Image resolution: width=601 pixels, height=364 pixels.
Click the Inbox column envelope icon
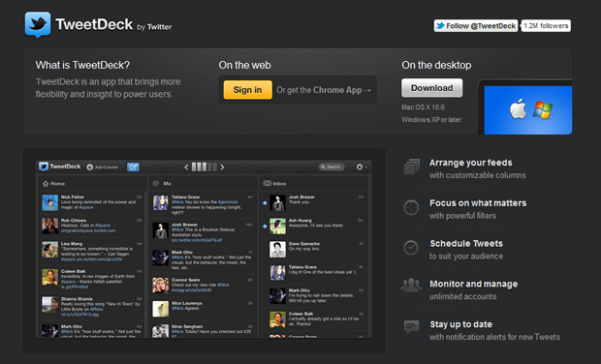[x=268, y=183]
